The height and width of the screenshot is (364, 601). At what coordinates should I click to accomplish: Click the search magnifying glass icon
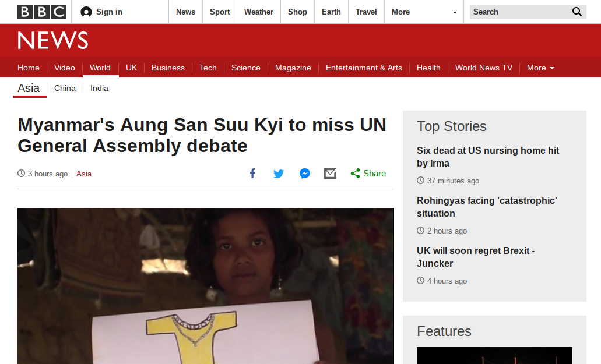pyautogui.click(x=577, y=12)
